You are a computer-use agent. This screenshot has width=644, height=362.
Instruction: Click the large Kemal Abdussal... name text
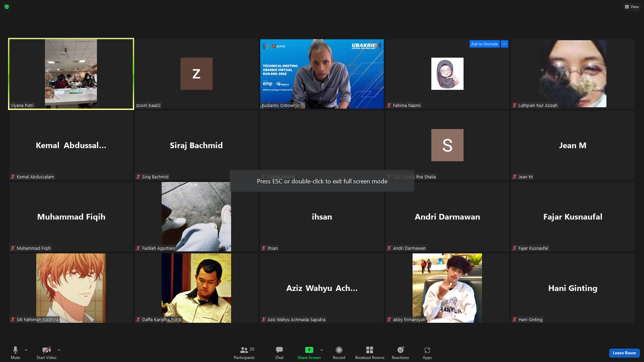tap(71, 145)
